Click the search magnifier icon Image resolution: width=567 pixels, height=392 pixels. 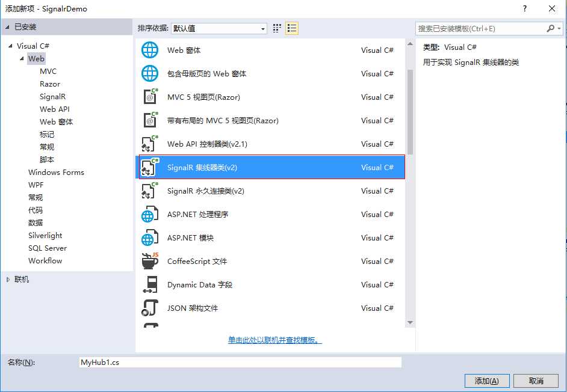(x=550, y=28)
